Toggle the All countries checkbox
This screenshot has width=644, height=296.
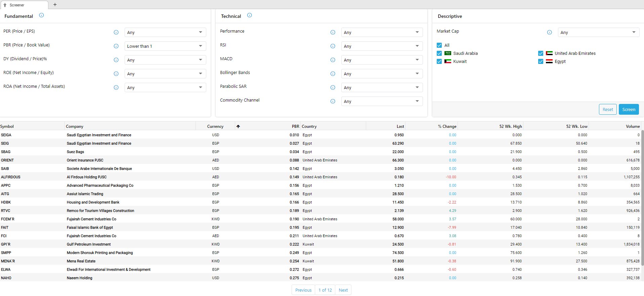coord(439,45)
